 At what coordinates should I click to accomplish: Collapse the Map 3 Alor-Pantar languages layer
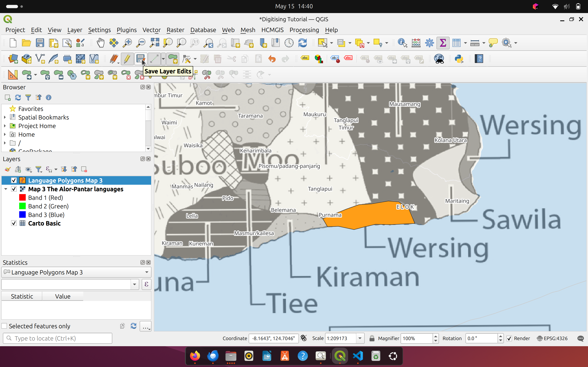(6, 189)
